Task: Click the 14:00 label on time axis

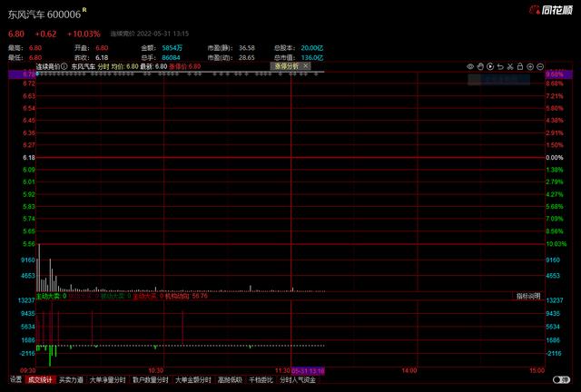Action: [409, 370]
